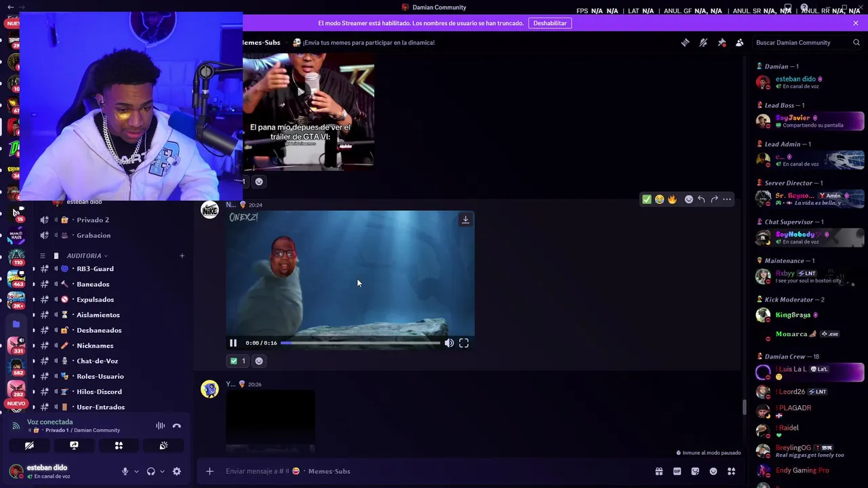Turn on the camera in voice panel

29,446
